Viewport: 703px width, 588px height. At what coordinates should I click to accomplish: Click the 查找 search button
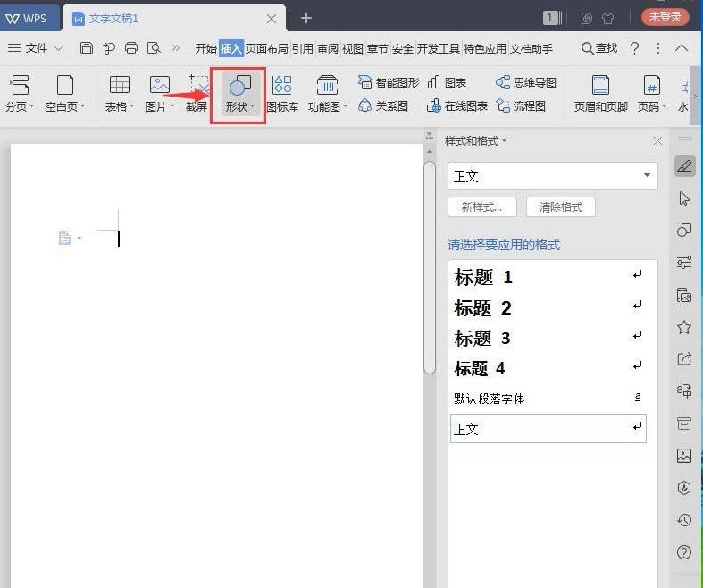point(599,48)
